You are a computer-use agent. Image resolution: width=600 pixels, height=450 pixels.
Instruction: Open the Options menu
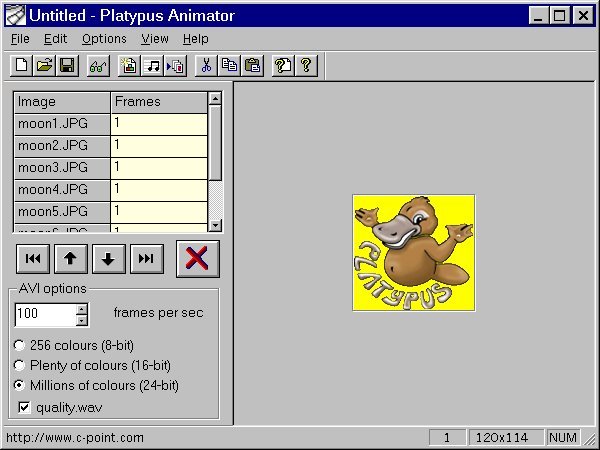[x=104, y=39]
